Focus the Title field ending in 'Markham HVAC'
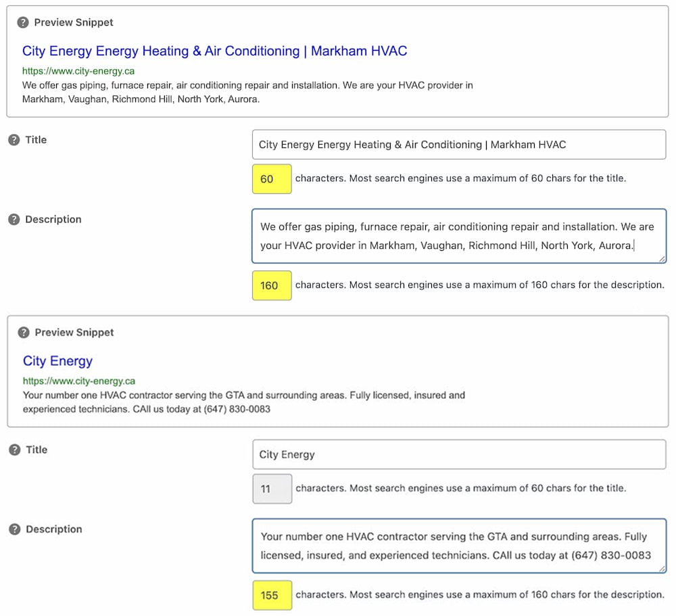The width and height of the screenshot is (676, 616). pyautogui.click(x=458, y=145)
